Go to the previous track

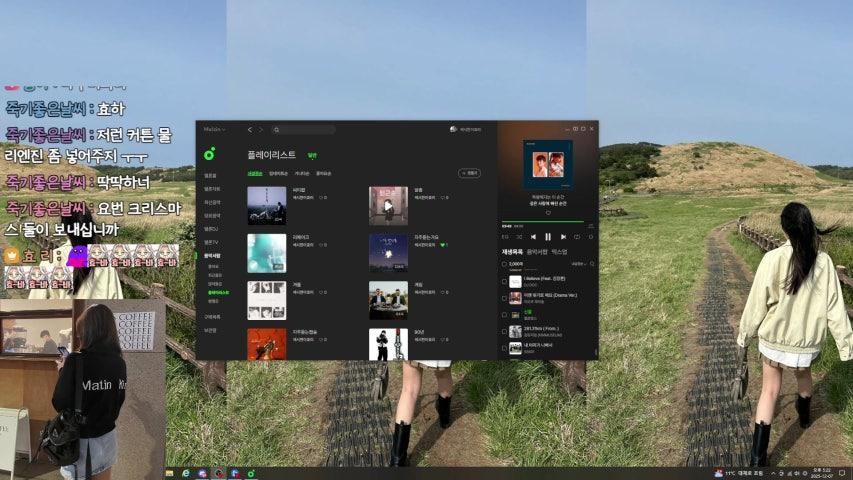[x=533, y=237]
